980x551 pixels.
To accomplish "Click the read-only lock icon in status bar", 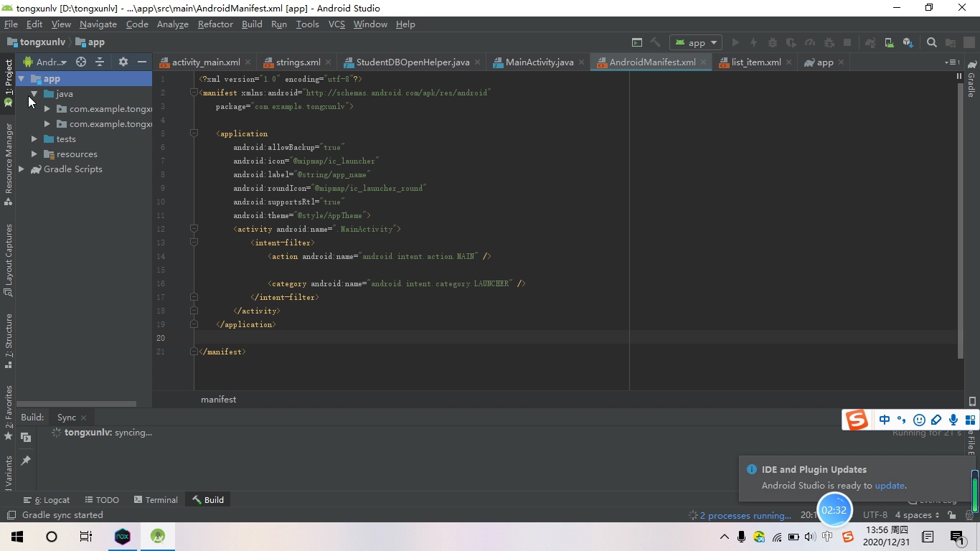I will click(951, 514).
